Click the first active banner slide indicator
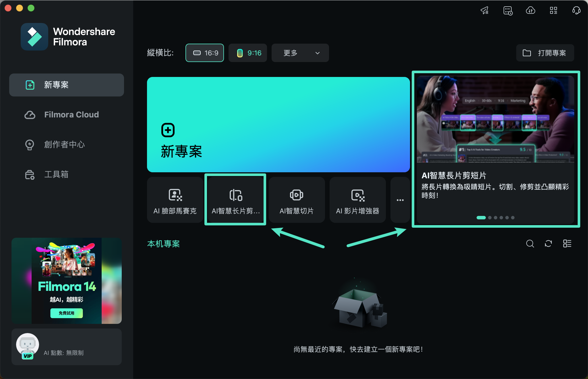The width and height of the screenshot is (588, 379). 481,218
